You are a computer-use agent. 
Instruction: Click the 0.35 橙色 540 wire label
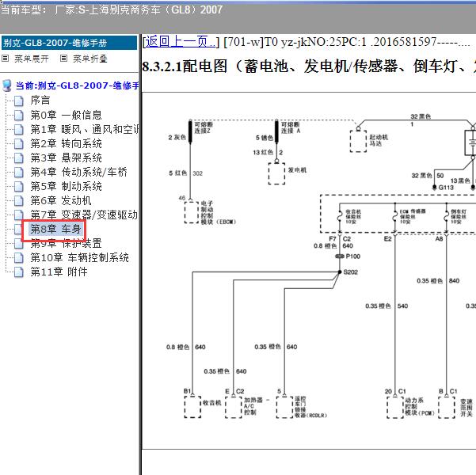click(x=387, y=306)
